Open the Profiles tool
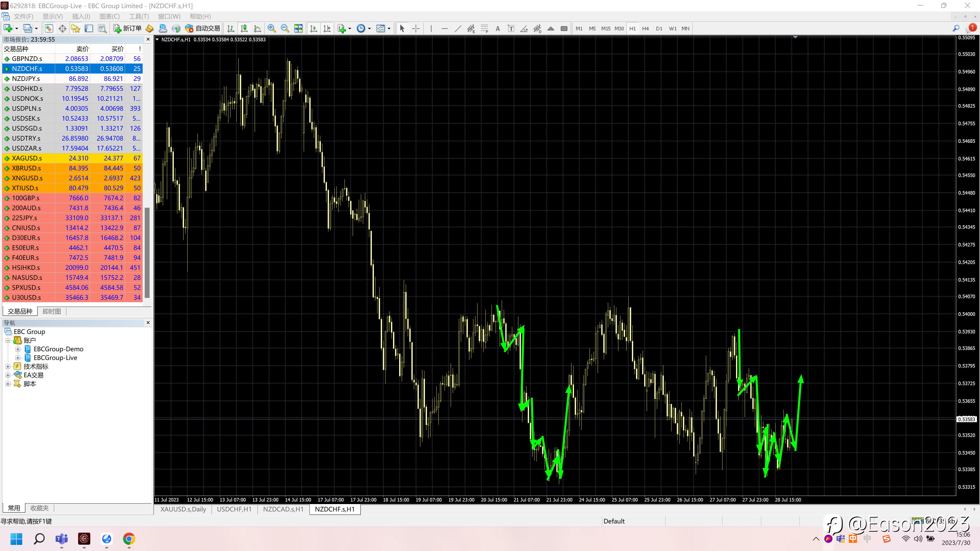 click(27, 29)
